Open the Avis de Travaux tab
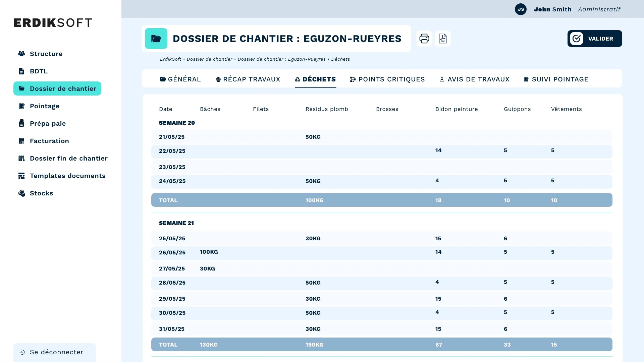 coord(475,79)
